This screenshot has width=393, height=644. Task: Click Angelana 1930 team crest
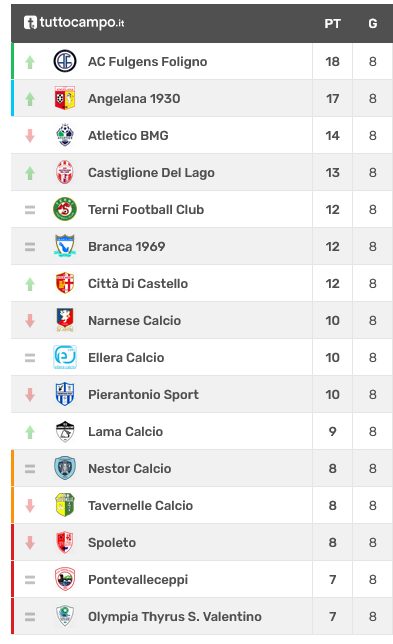point(65,98)
